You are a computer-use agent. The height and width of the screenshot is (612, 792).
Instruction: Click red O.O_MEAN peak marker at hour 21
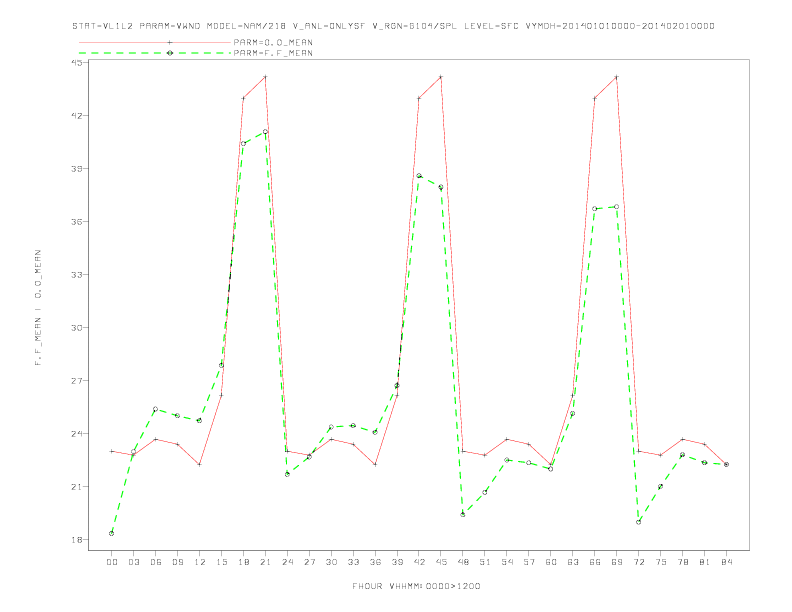point(265,77)
